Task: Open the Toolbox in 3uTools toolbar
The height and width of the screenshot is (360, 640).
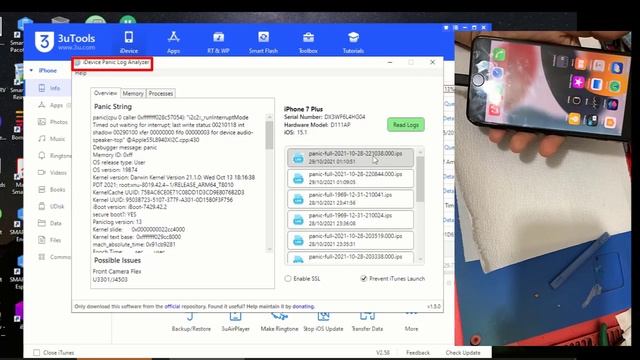Action: (x=308, y=42)
